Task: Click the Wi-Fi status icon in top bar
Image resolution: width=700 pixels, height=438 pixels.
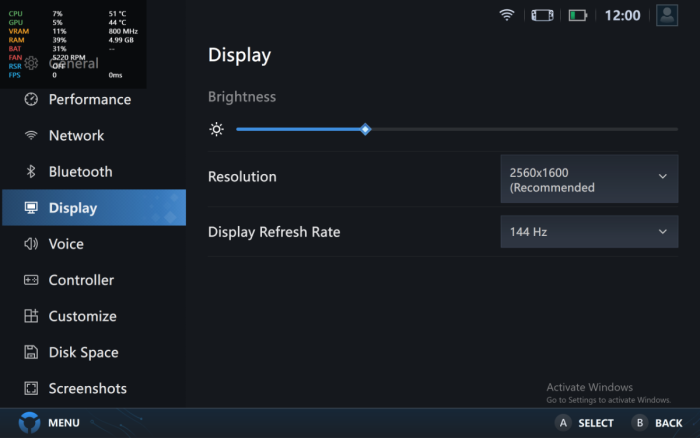Action: 507,15
